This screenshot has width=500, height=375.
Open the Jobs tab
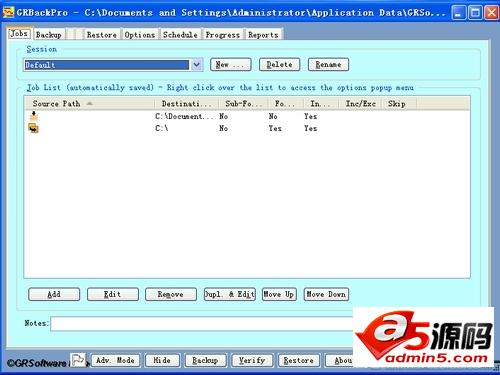point(19,34)
